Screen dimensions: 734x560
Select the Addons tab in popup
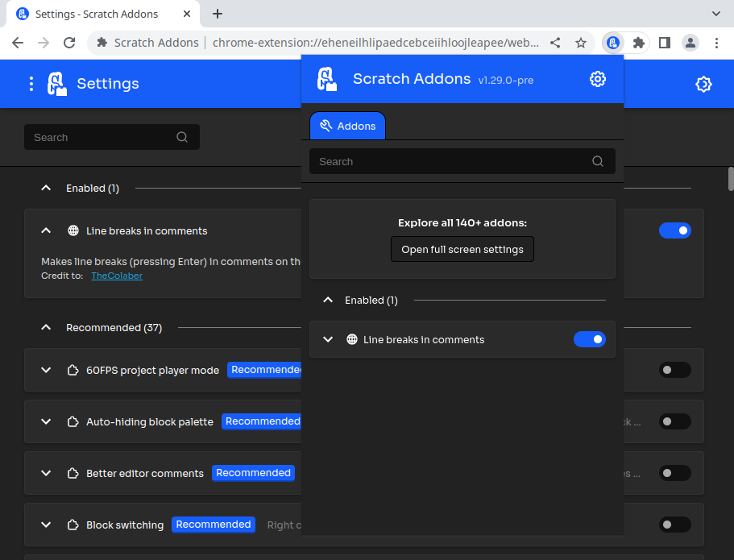(x=348, y=126)
